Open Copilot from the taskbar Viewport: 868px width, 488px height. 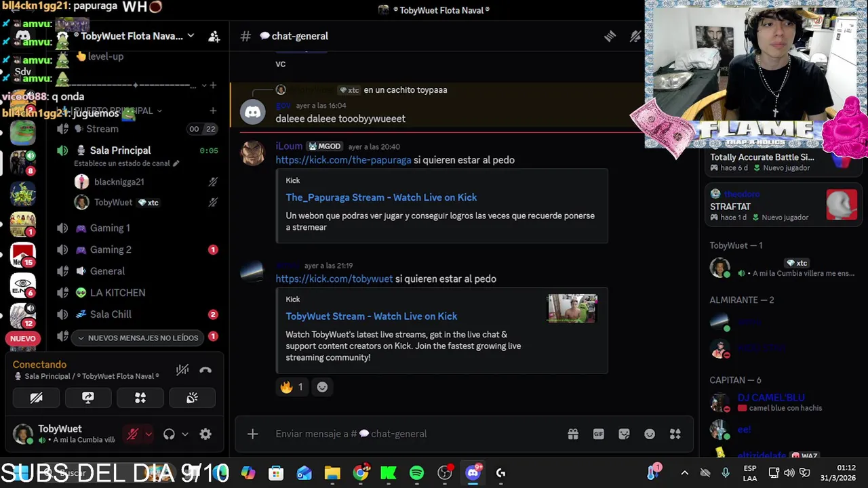[248, 473]
